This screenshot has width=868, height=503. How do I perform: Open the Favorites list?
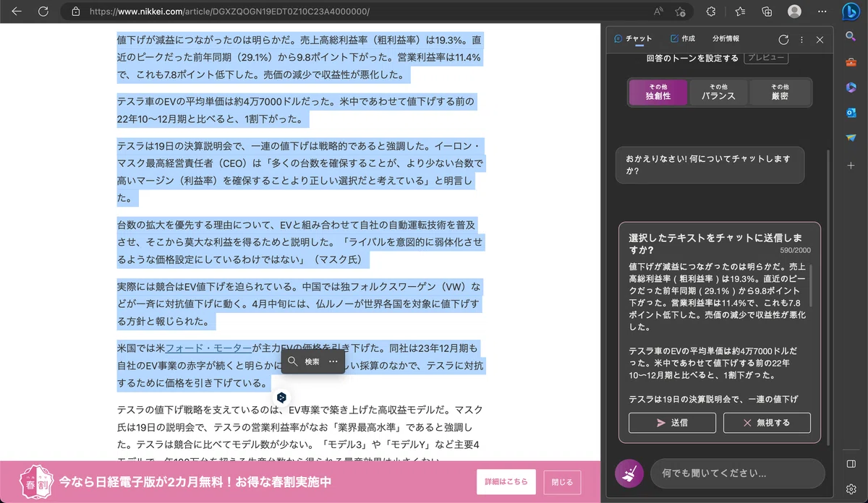point(740,12)
